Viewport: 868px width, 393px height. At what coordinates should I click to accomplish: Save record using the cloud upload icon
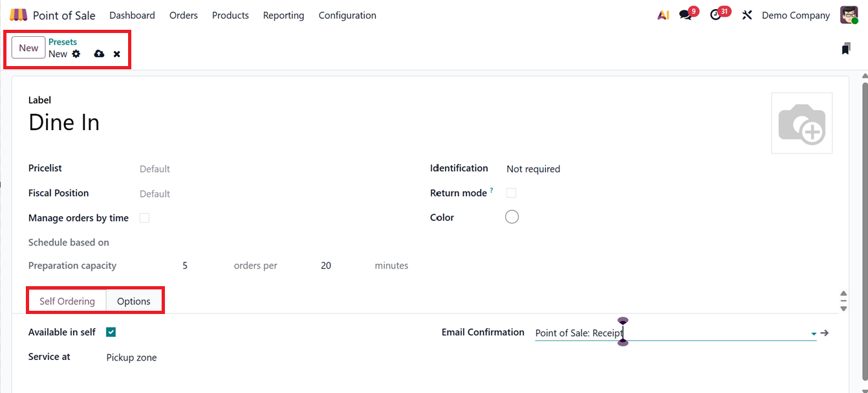pyautogui.click(x=99, y=54)
